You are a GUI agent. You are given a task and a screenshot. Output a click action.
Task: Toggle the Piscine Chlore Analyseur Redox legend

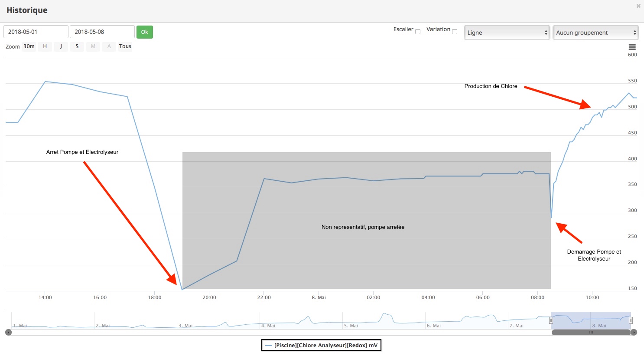pos(321,345)
